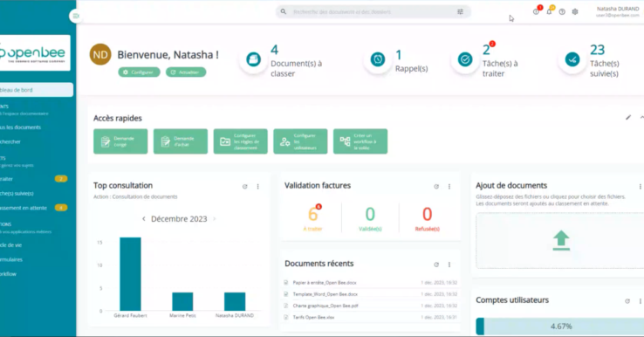Click the Gérard Faubert bar in chart

[x=130, y=274]
